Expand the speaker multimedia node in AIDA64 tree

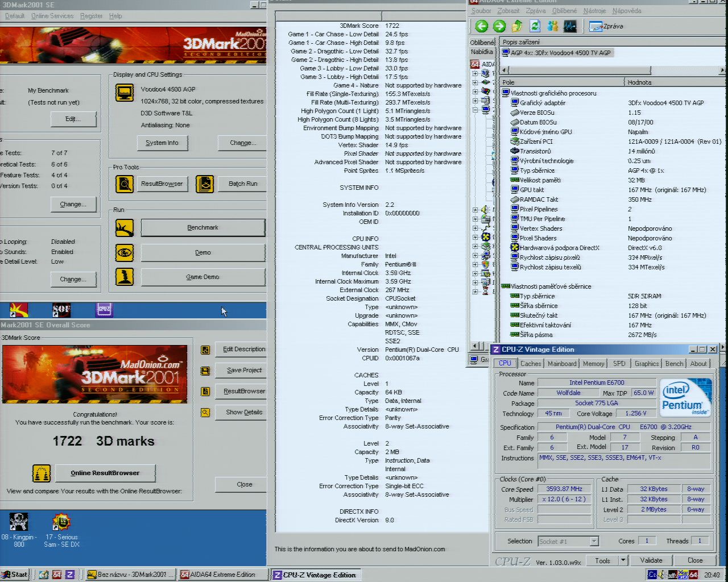pos(475,210)
